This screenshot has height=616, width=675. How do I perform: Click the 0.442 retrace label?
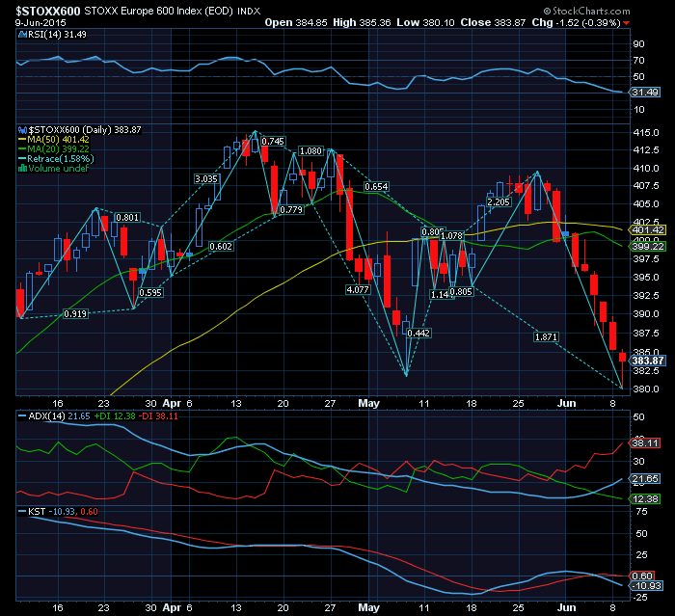point(418,334)
